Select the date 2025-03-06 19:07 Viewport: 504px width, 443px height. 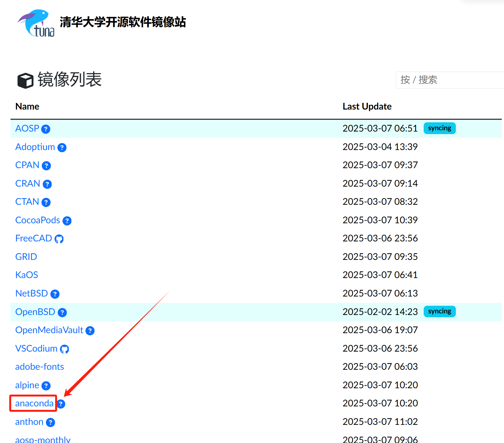[x=380, y=330]
